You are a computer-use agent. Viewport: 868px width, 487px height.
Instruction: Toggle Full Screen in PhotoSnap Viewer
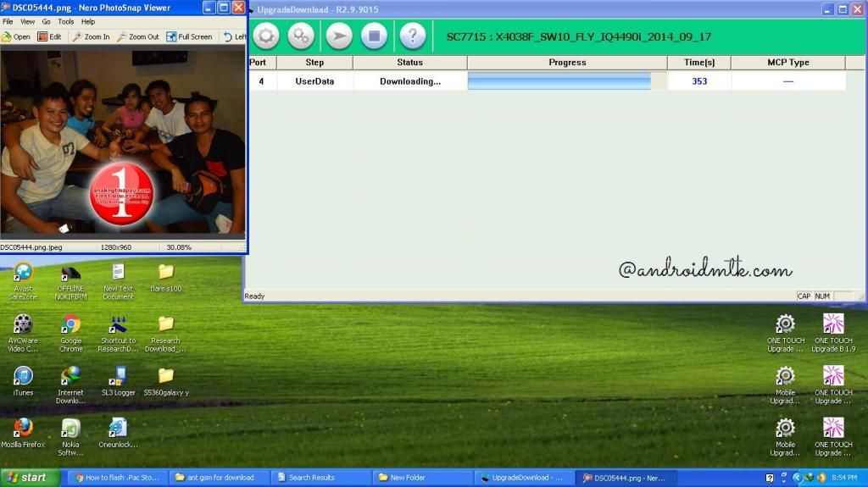click(x=189, y=37)
